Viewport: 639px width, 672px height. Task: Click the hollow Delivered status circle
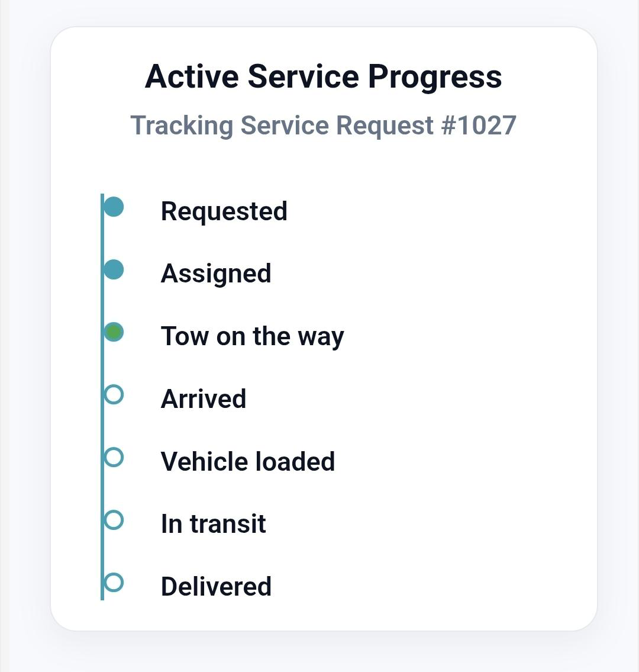point(113,581)
